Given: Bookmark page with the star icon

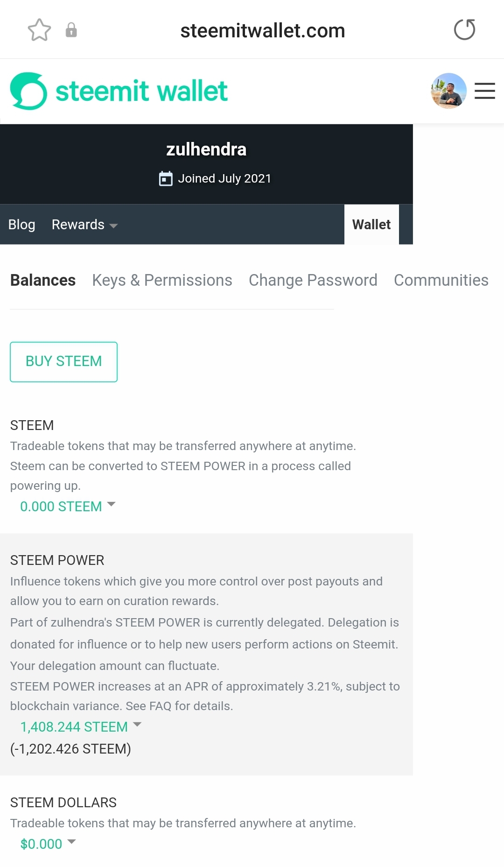Looking at the screenshot, I should point(39,30).
